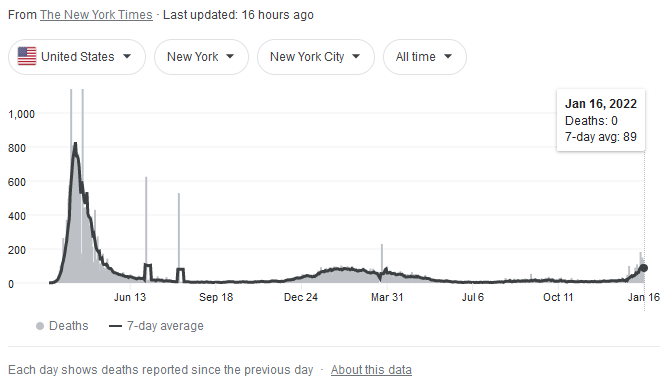
Task: Click the Deaths gray legend dot
Action: [x=40, y=326]
